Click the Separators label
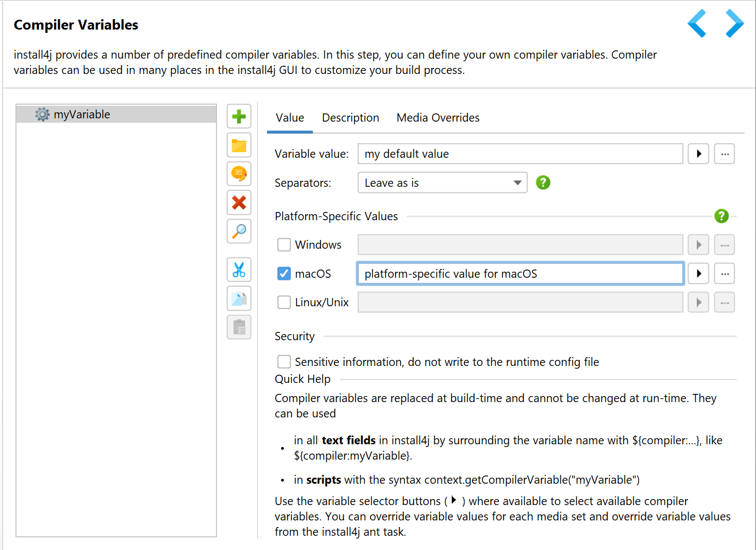The height and width of the screenshot is (550, 756). coord(303,183)
